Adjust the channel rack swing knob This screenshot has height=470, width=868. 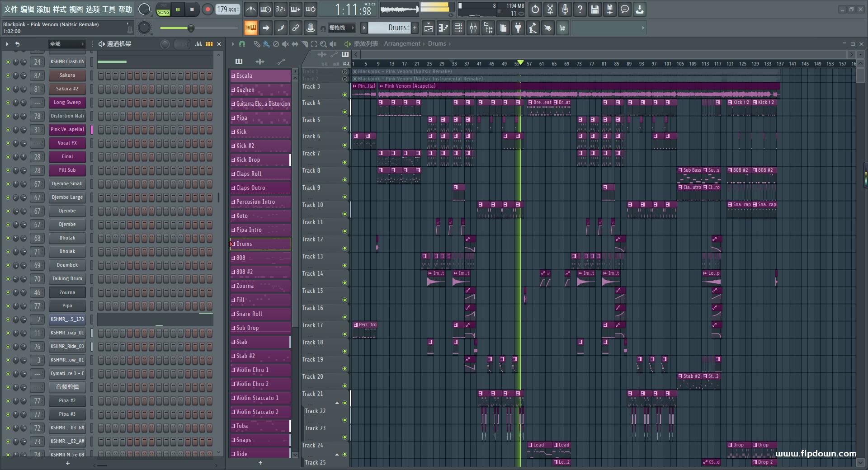point(165,44)
